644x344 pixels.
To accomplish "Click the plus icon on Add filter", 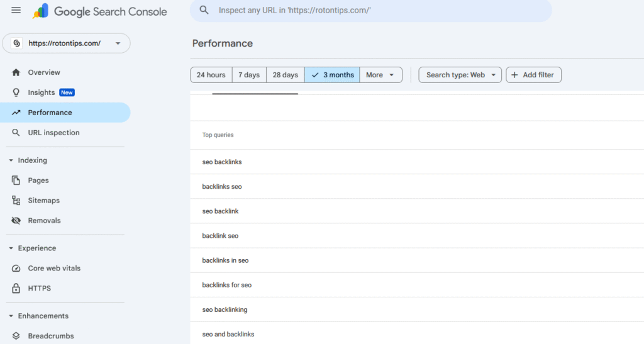I will pyautogui.click(x=514, y=75).
